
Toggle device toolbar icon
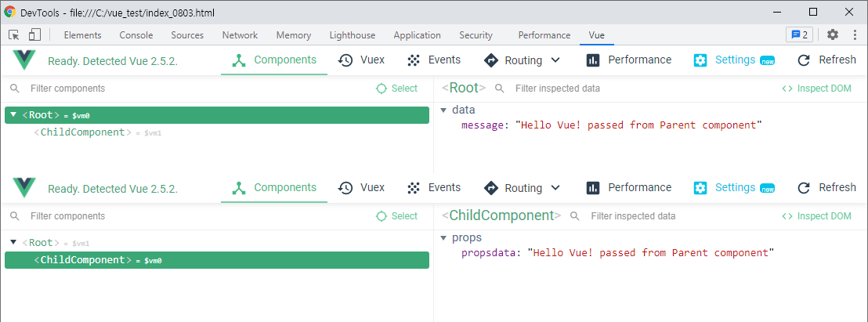click(x=34, y=34)
